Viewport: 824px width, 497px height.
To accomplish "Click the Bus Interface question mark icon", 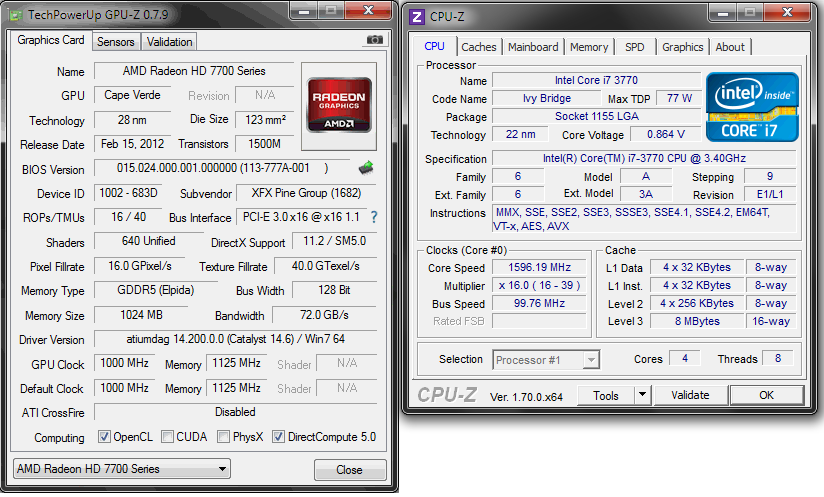I will pos(374,216).
